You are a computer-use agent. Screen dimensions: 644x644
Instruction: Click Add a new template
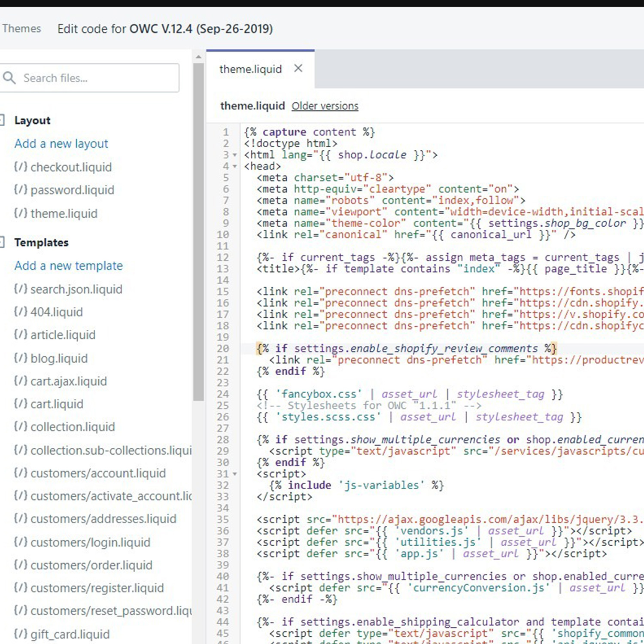pyautogui.click(x=68, y=266)
